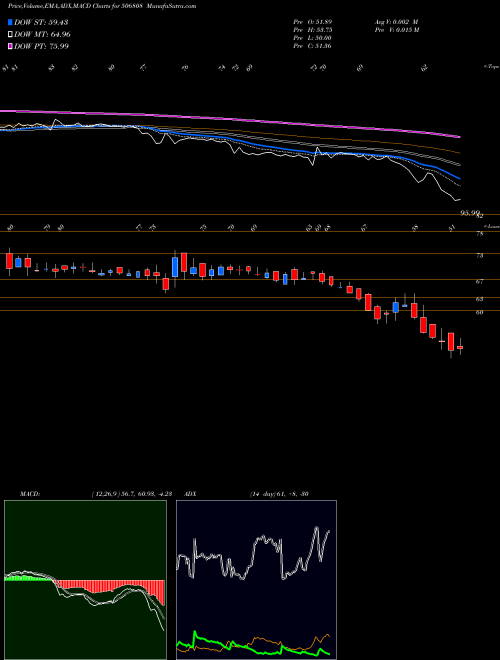
Task: Click the ADX panel label
Action: coord(190,494)
